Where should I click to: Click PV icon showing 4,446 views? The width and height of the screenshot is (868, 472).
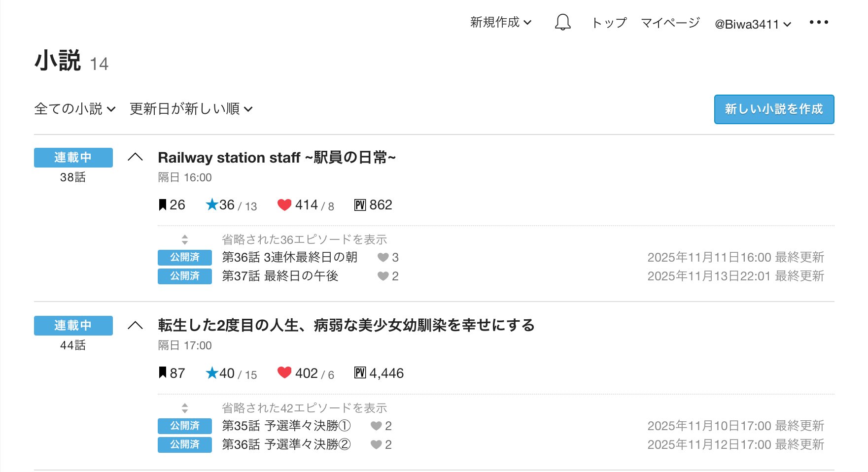tap(360, 373)
